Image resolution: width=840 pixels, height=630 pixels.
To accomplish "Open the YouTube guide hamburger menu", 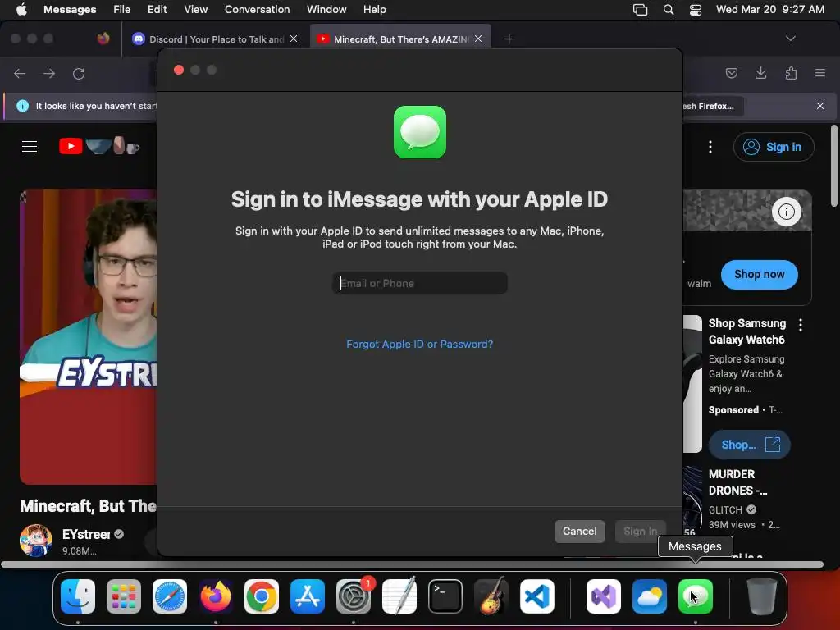I will click(x=30, y=146).
